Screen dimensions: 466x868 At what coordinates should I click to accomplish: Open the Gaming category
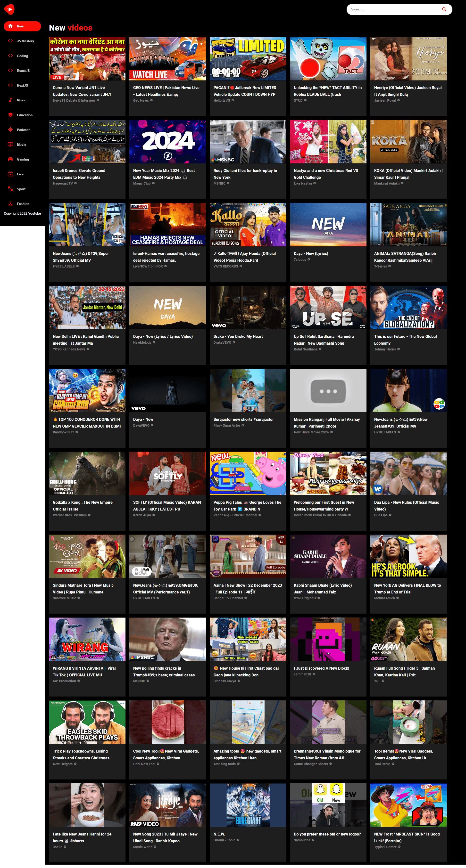coord(22,159)
